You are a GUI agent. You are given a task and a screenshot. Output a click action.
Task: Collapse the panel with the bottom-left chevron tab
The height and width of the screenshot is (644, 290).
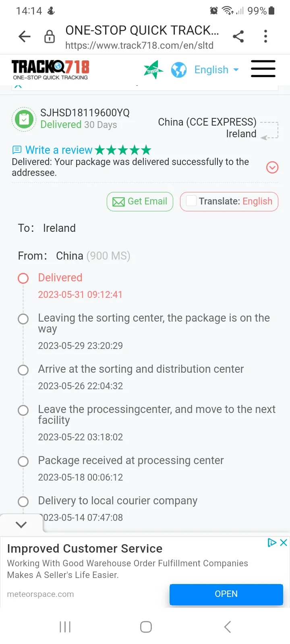click(21, 524)
